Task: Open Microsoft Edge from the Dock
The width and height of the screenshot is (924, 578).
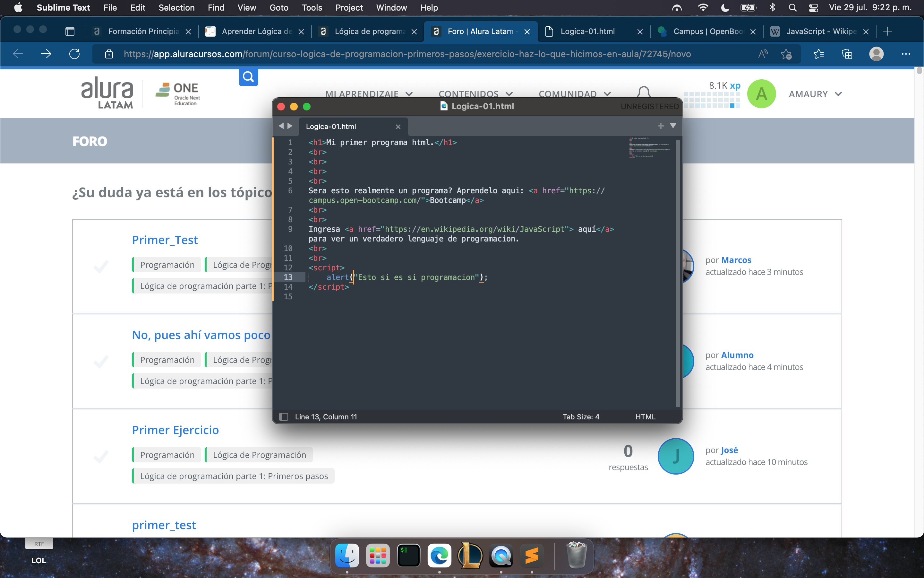Action: [x=440, y=556]
